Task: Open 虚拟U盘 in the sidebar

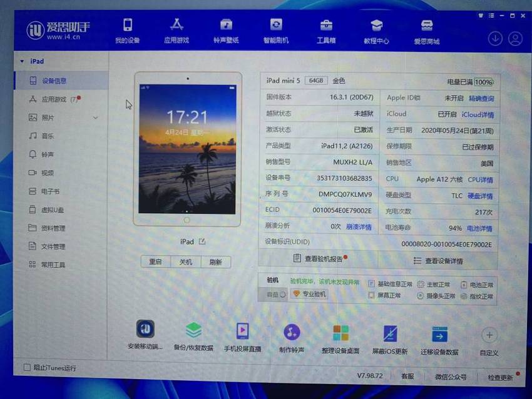Action: coord(52,210)
